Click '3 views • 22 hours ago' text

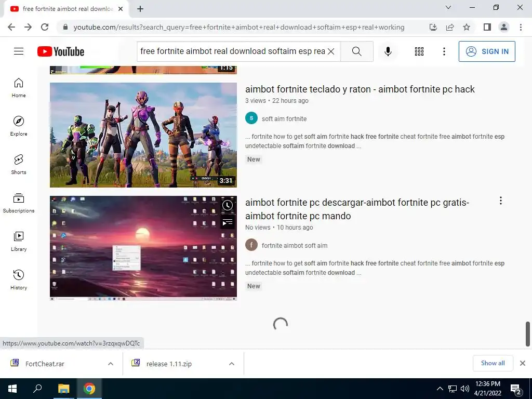click(x=277, y=101)
